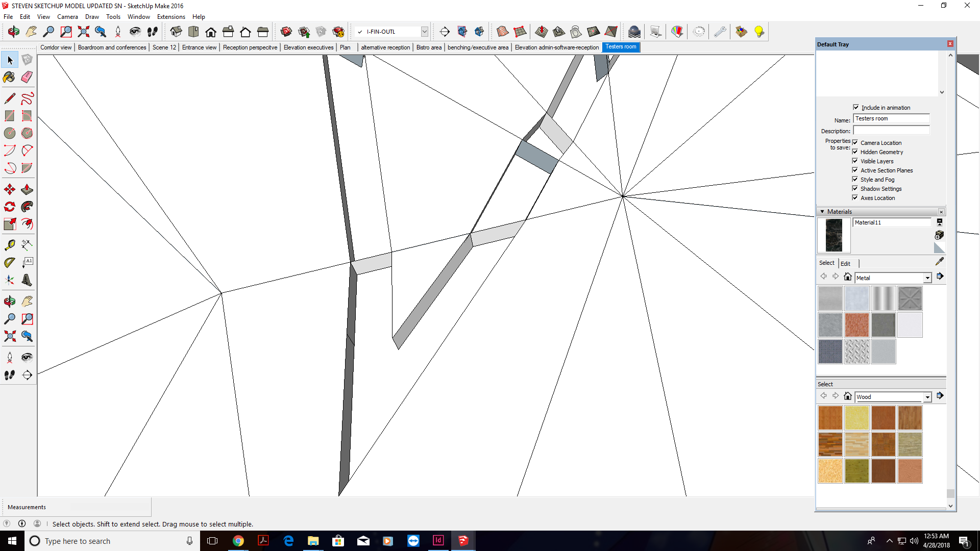980x551 pixels.
Task: Click the Orbit tool in top toolbar
Action: pos(14,32)
